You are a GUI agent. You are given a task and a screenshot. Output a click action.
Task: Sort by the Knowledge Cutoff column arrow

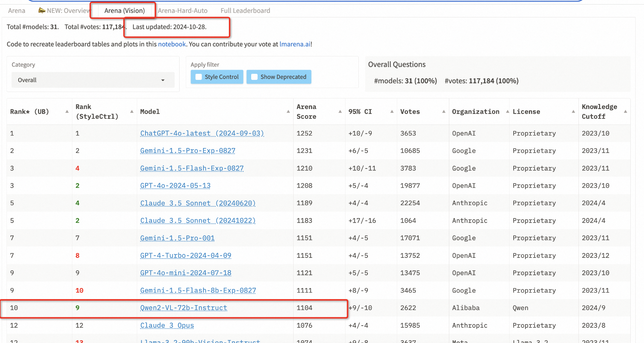point(625,112)
